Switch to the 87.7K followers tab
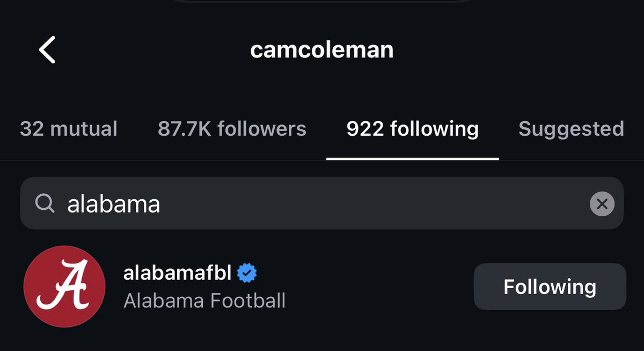644x351 pixels. pyautogui.click(x=232, y=129)
